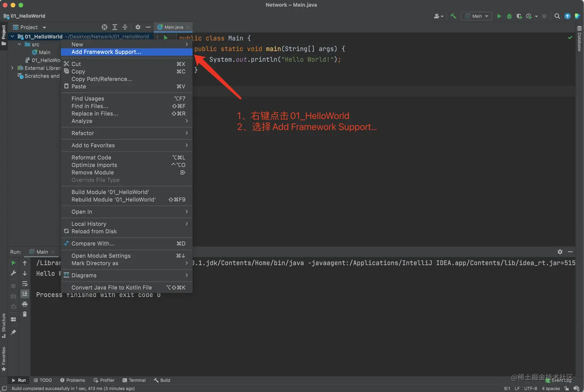Click the Restore Layout icon in Run panel

coord(14,319)
